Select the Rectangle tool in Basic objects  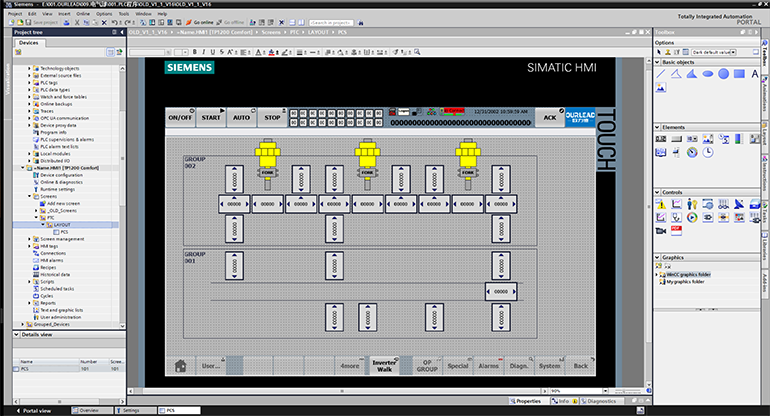[x=739, y=74]
